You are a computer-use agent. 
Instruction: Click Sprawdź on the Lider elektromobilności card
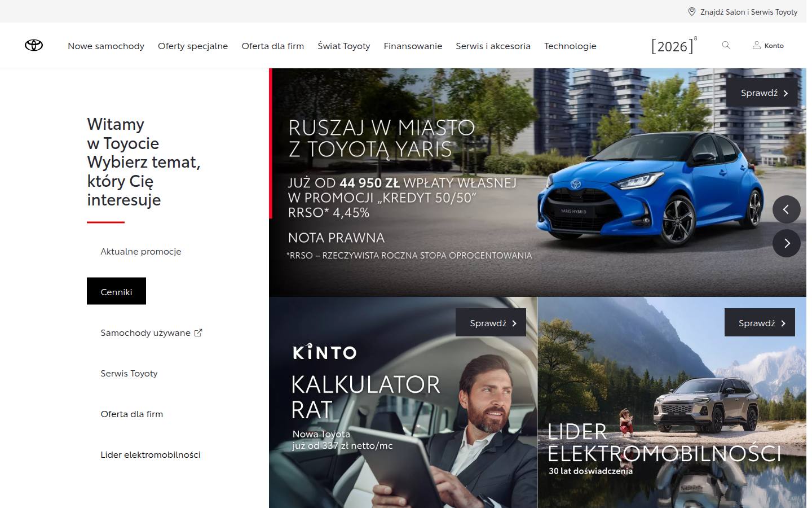(x=760, y=322)
